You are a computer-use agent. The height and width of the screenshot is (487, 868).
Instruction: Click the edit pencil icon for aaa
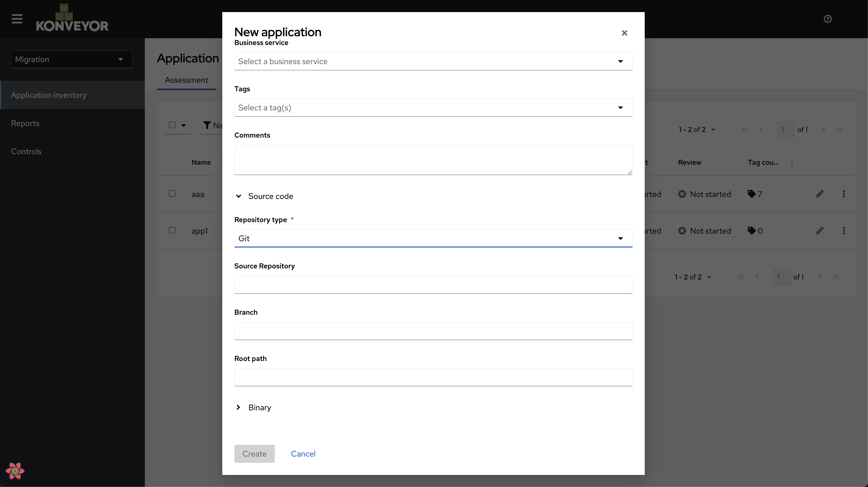[820, 194]
